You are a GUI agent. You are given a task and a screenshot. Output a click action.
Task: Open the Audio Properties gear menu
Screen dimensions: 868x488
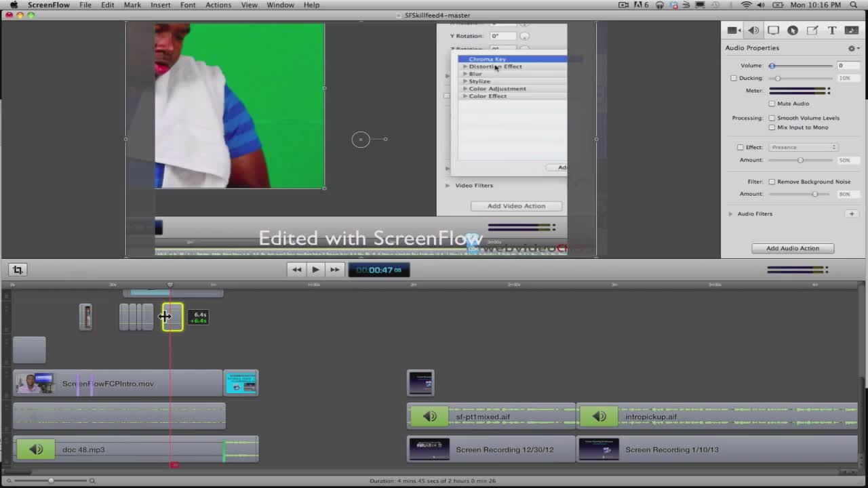pyautogui.click(x=853, y=48)
